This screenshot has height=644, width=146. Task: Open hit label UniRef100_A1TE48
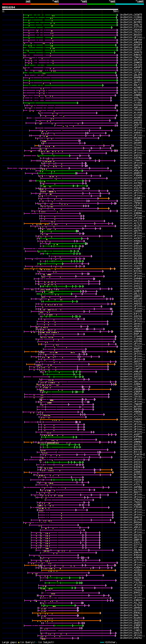tap(131, 605)
